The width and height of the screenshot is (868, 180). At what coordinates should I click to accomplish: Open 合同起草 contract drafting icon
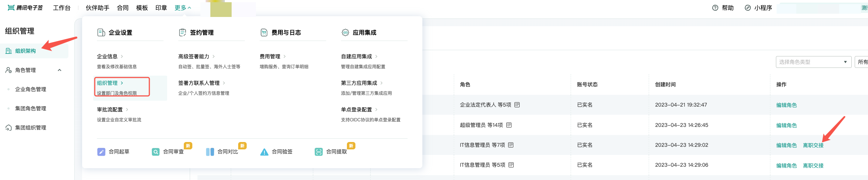pyautogui.click(x=101, y=152)
